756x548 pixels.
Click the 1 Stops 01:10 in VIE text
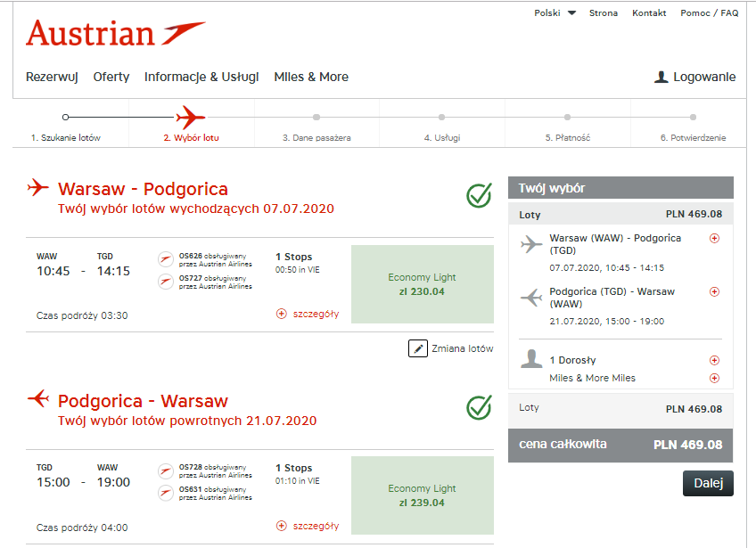pos(298,474)
